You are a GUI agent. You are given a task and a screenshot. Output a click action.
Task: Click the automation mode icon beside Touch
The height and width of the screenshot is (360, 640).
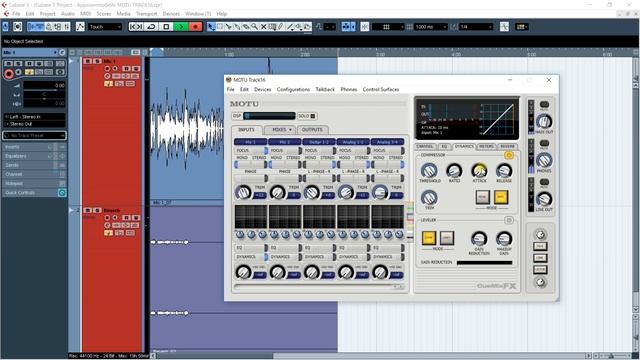[x=80, y=27]
